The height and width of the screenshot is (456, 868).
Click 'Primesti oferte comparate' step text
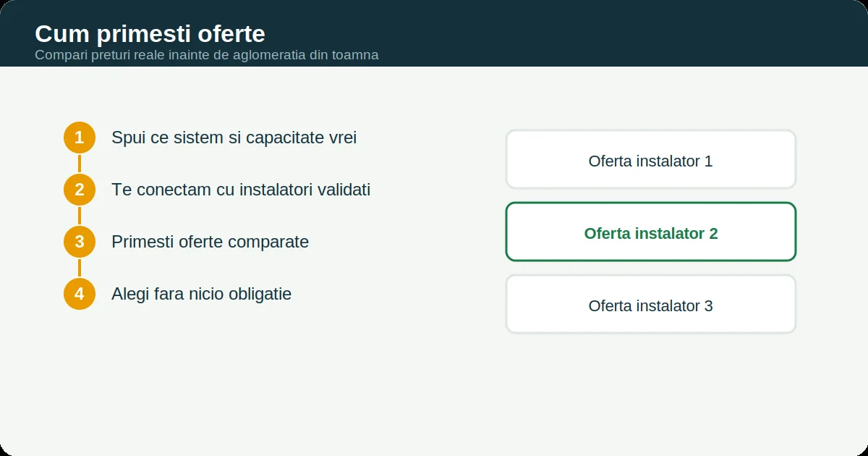click(x=210, y=242)
